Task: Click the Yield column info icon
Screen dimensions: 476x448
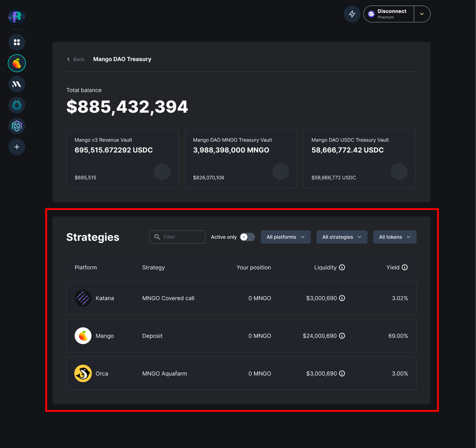Action: (x=405, y=267)
